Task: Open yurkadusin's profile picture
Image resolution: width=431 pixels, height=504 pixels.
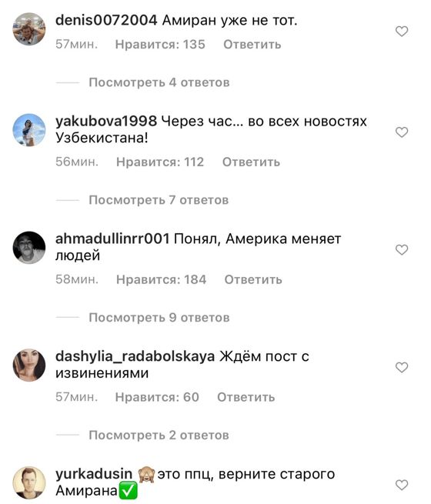Action: point(29,482)
